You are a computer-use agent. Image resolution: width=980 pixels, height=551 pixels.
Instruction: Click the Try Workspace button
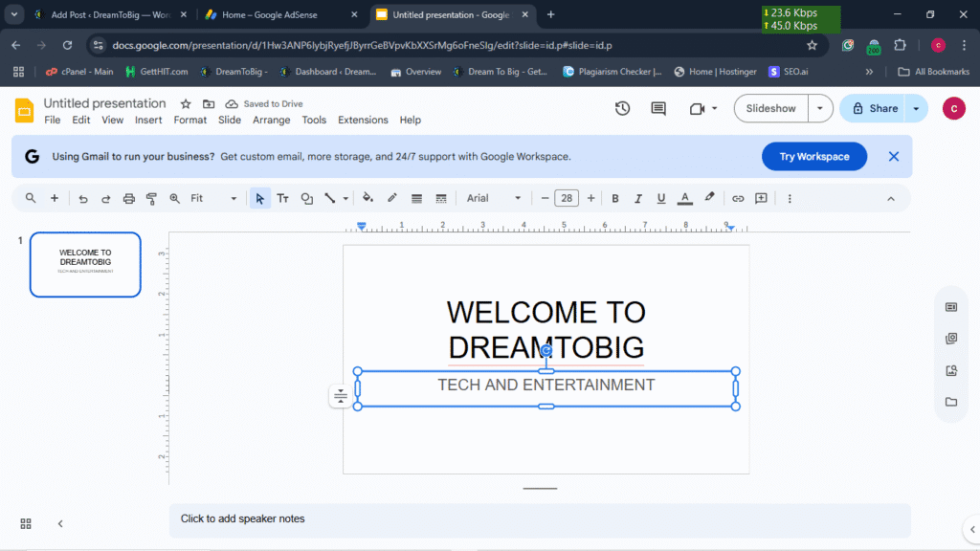813,156
